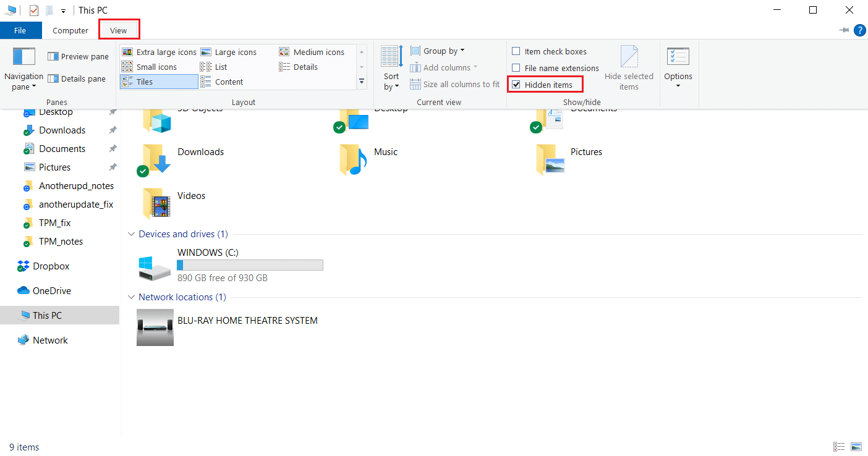Switch to details view in status bar

pyautogui.click(x=839, y=447)
